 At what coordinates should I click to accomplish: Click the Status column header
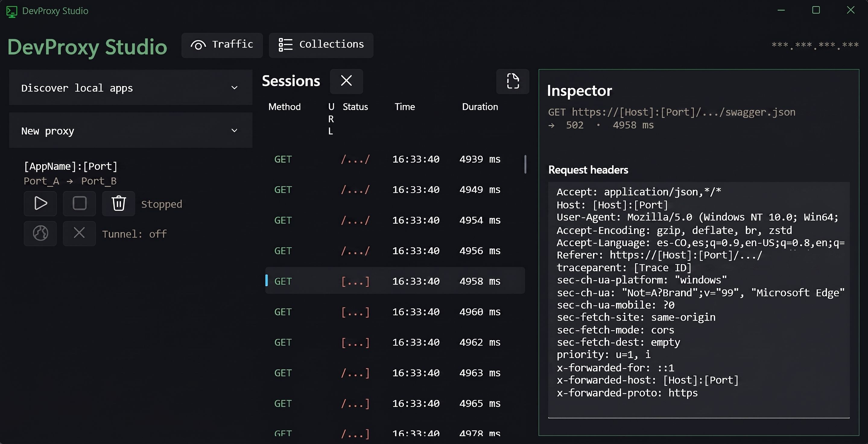point(355,107)
